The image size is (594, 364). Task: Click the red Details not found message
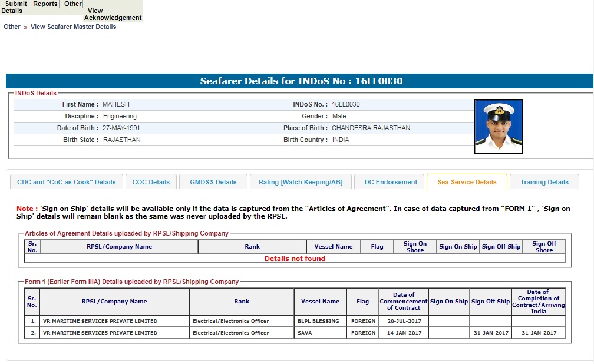pyautogui.click(x=295, y=259)
